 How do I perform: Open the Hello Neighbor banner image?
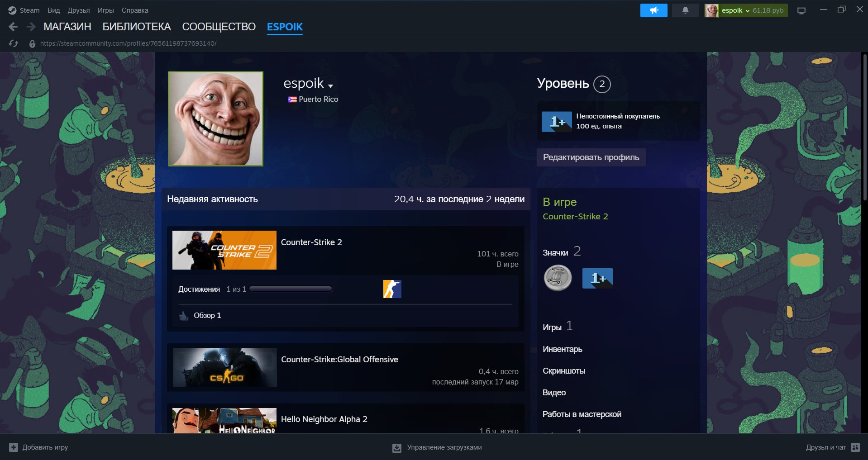224,421
